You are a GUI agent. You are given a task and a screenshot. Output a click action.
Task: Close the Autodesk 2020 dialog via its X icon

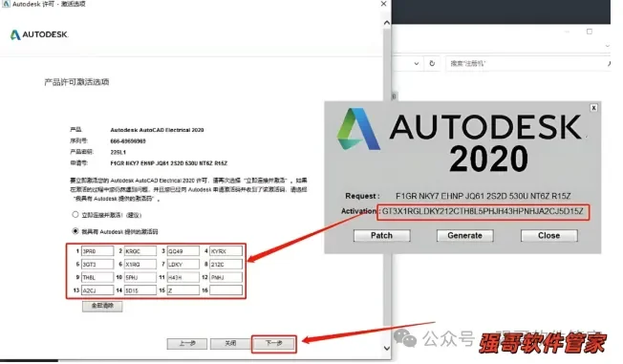[593, 108]
